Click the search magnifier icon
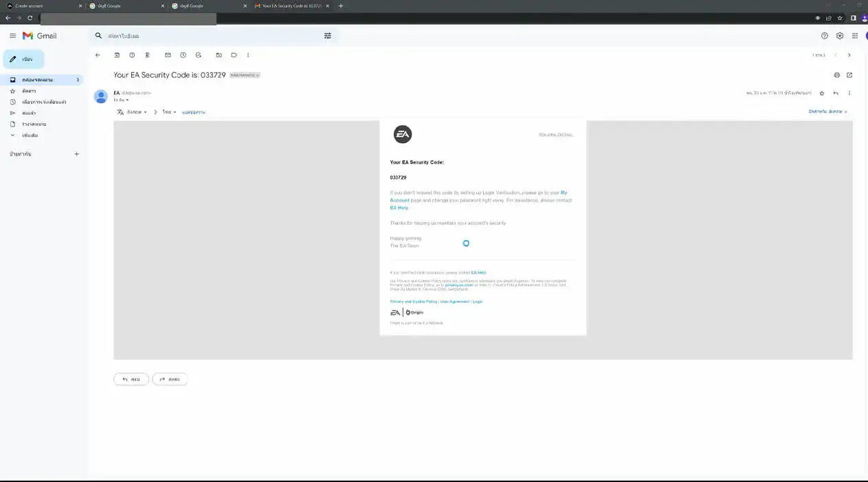 (x=98, y=36)
